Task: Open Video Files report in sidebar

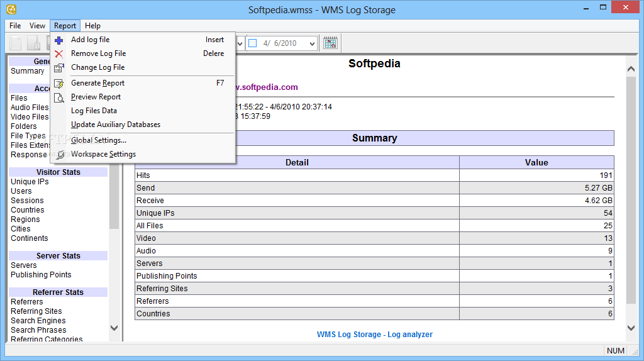Action: (x=30, y=116)
